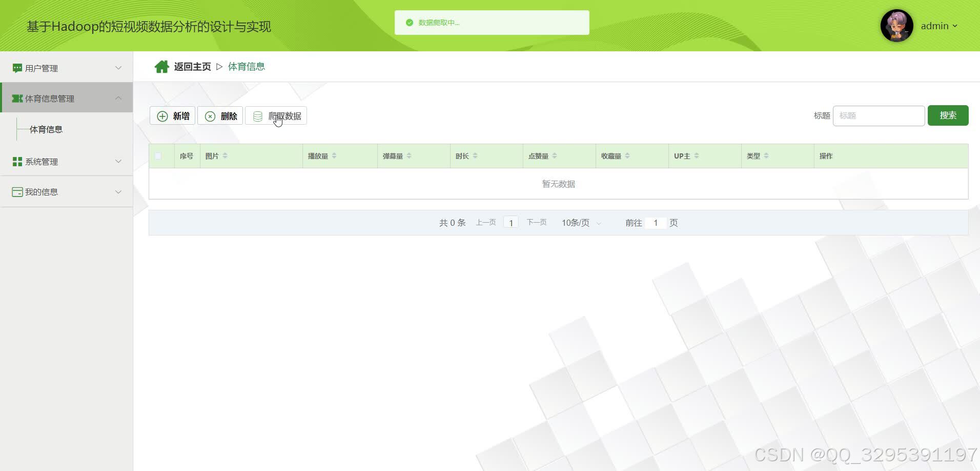The width and height of the screenshot is (980, 471).
Task: Click the 上一页 previous page link
Action: click(x=486, y=222)
